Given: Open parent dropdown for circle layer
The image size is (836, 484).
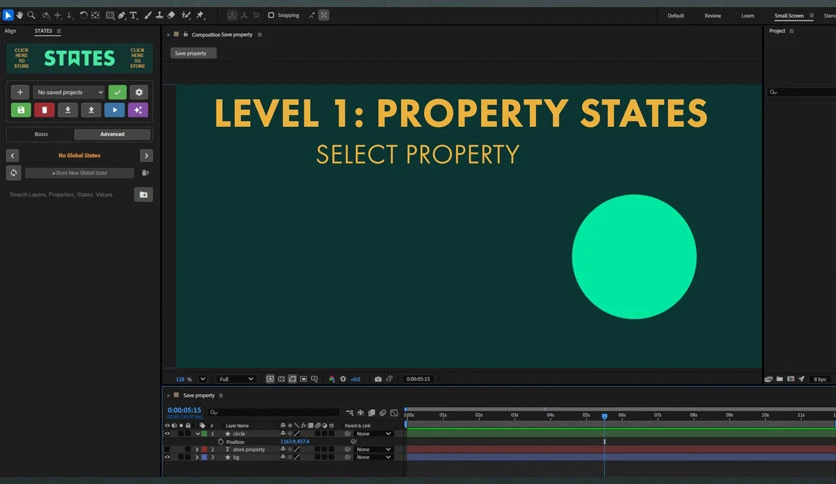Looking at the screenshot, I should (x=374, y=434).
